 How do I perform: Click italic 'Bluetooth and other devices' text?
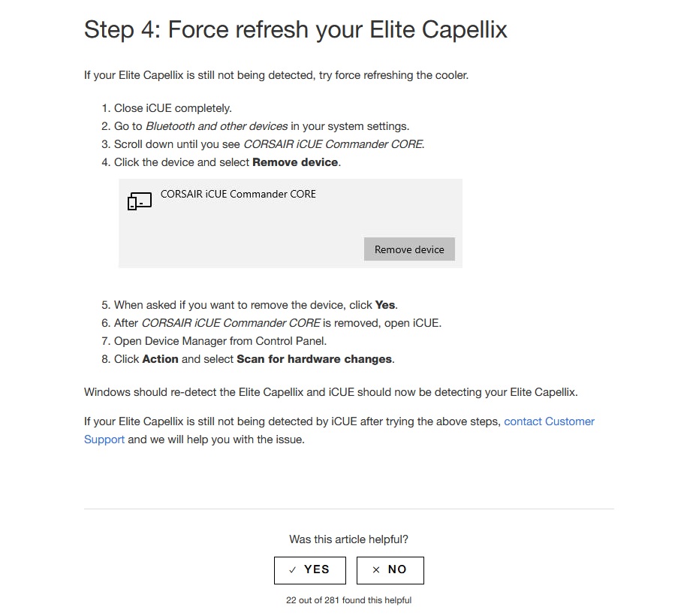click(x=217, y=126)
